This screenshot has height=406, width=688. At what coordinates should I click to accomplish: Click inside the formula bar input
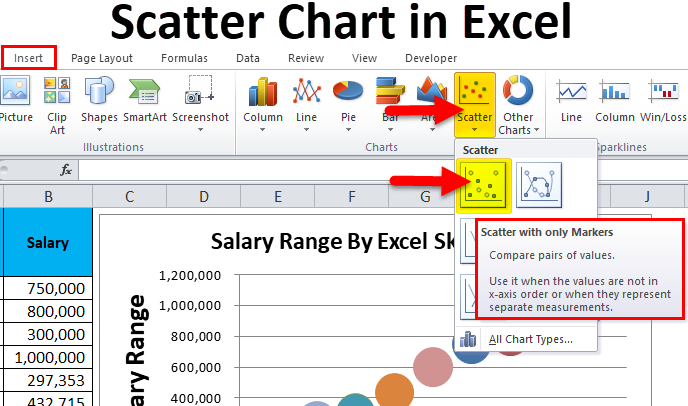click(x=268, y=170)
